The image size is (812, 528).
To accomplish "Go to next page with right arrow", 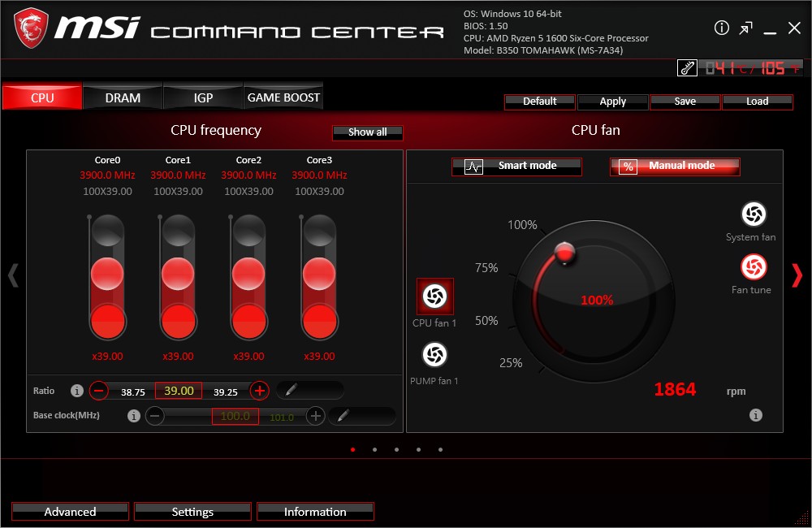I will [x=796, y=275].
